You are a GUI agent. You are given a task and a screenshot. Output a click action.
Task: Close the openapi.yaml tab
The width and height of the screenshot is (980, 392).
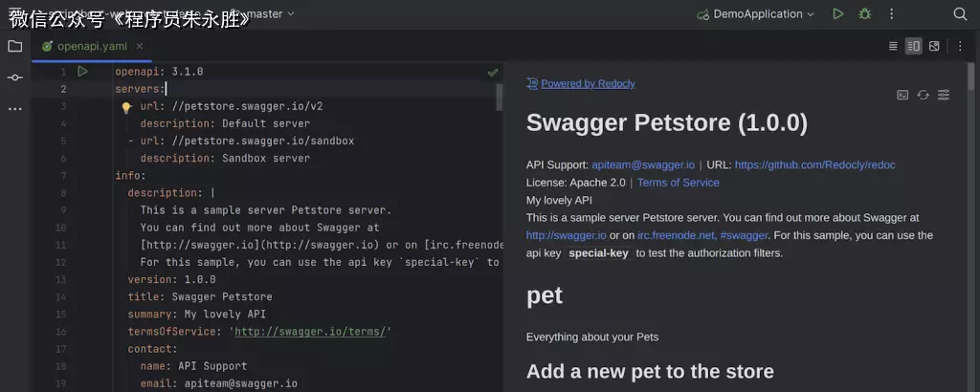(x=140, y=46)
